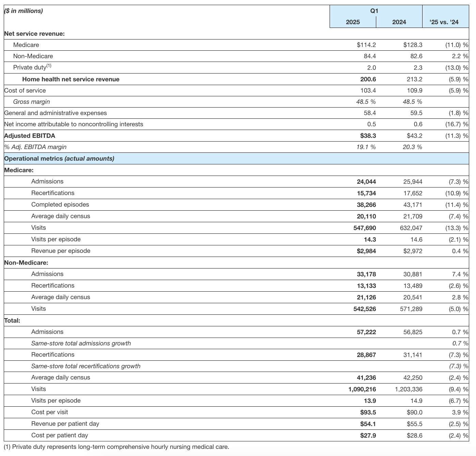This screenshot has height=456, width=476.
Task: Click the total visits value 1,090,216
Action: click(x=362, y=389)
